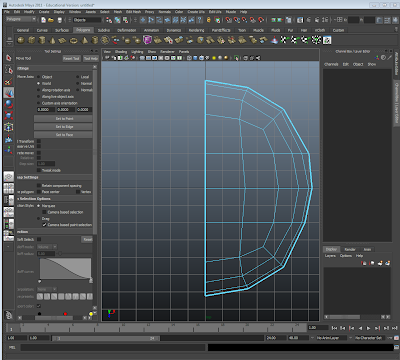Toggle the blue shaded cube viewport icon

(x=195, y=58)
